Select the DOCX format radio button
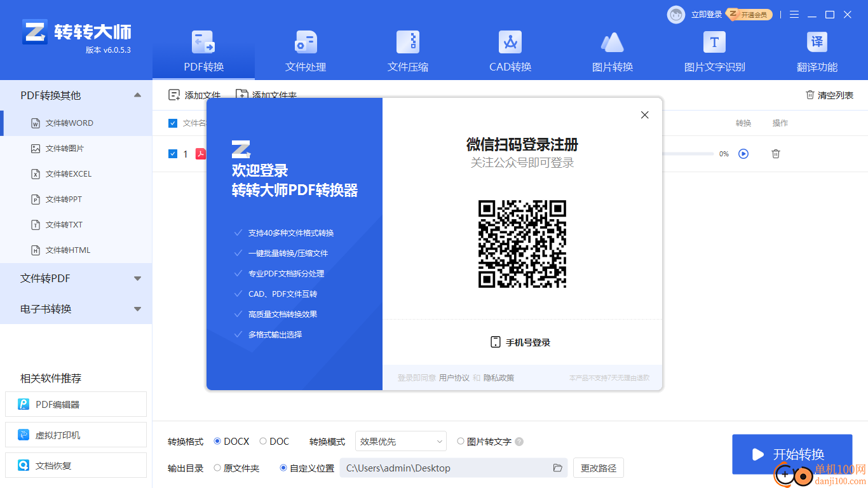868x488 pixels. (x=218, y=442)
